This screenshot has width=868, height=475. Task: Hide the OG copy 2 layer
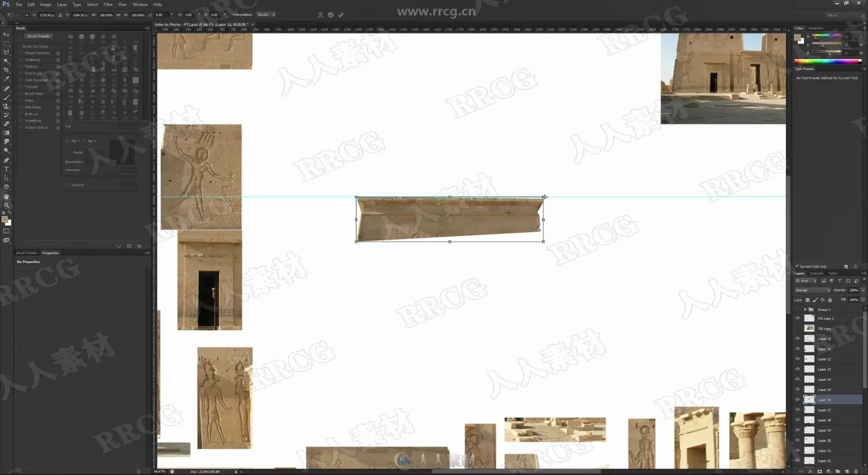(797, 318)
